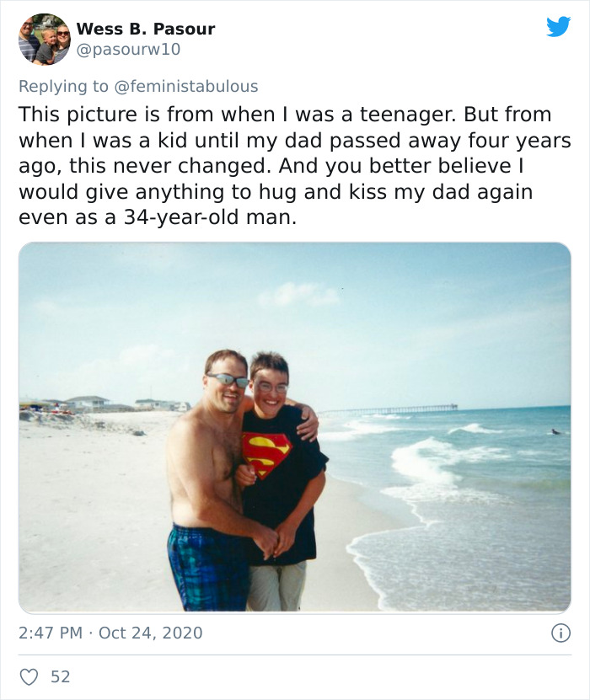590x700 pixels.
Task: Click the pier in the photo background
Action: click(396, 409)
